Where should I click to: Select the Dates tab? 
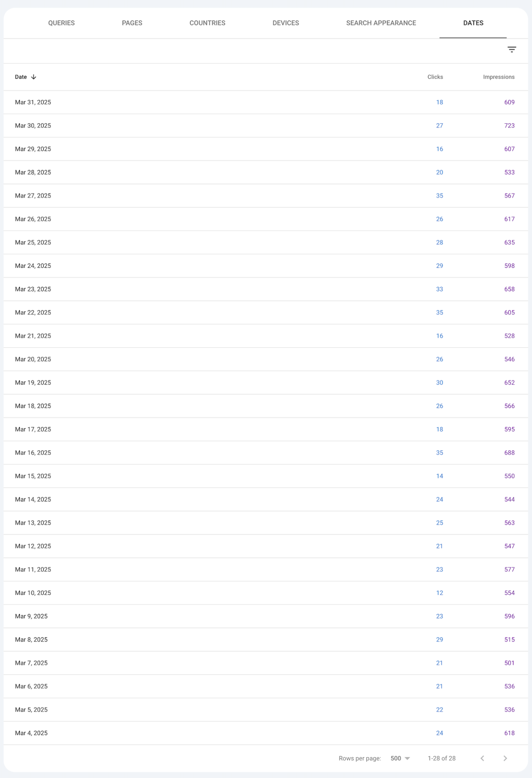(473, 23)
